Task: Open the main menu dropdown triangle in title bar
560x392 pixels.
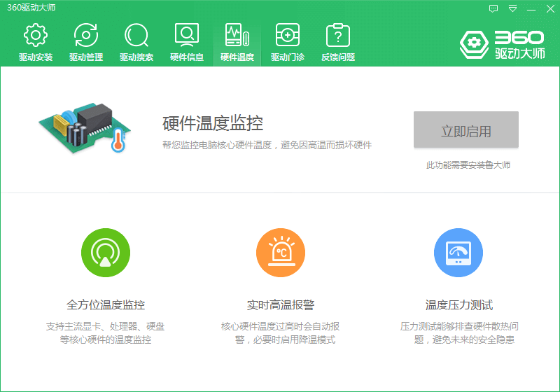Action: 513,8
